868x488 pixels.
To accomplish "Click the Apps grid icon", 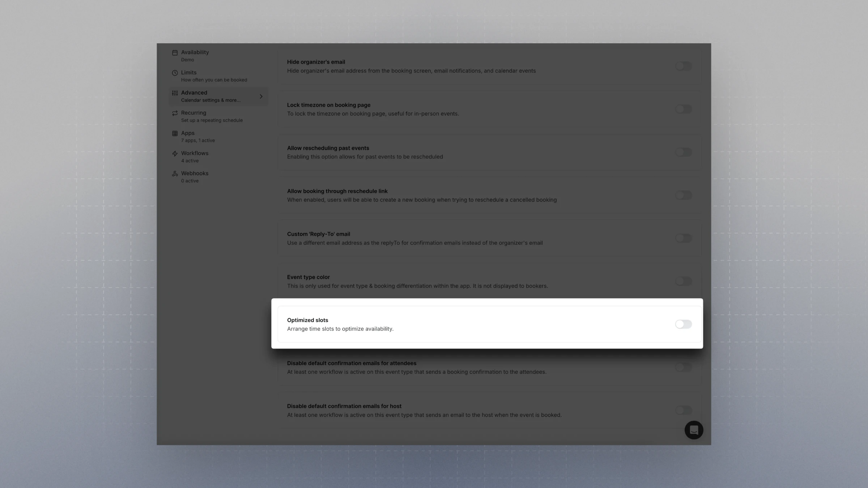I will click(x=175, y=133).
